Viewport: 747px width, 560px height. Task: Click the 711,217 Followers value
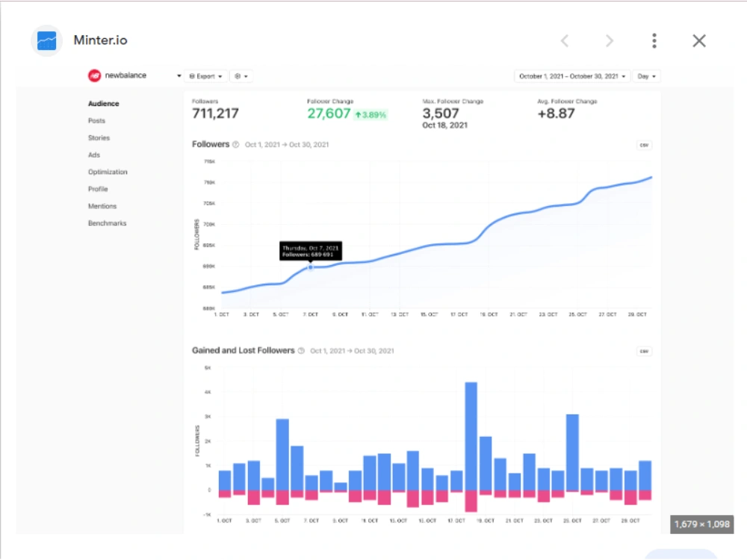(215, 113)
